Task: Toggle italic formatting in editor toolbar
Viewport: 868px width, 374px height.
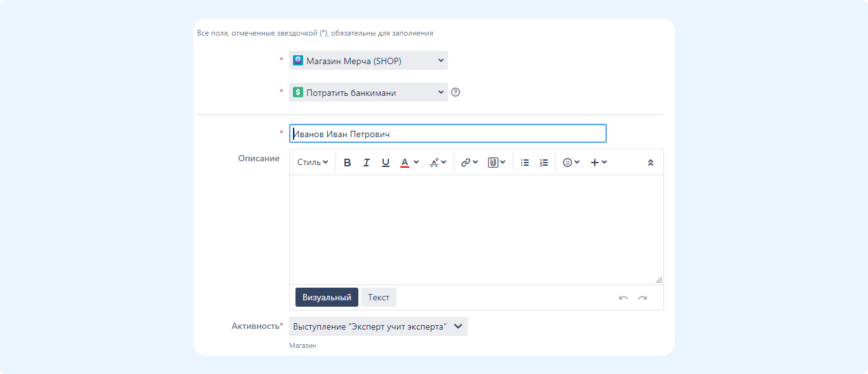Action: click(x=366, y=163)
